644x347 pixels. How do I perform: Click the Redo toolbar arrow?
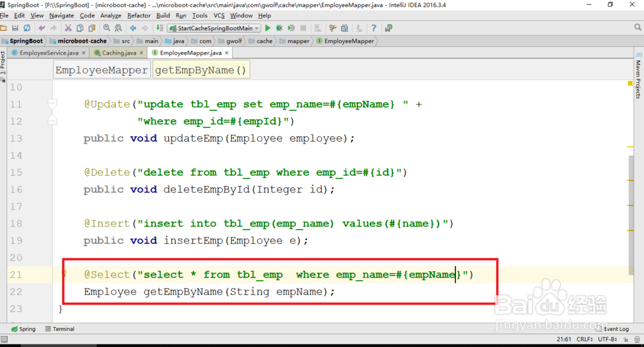point(53,28)
